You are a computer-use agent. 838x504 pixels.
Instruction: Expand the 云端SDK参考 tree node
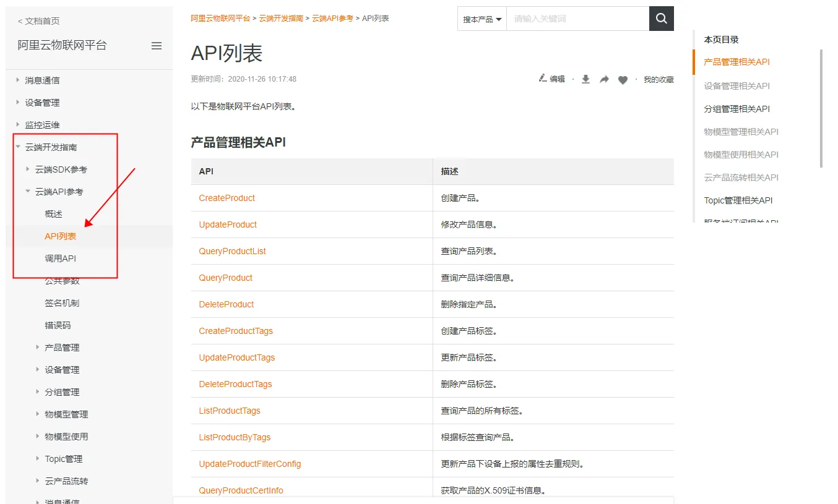click(28, 169)
